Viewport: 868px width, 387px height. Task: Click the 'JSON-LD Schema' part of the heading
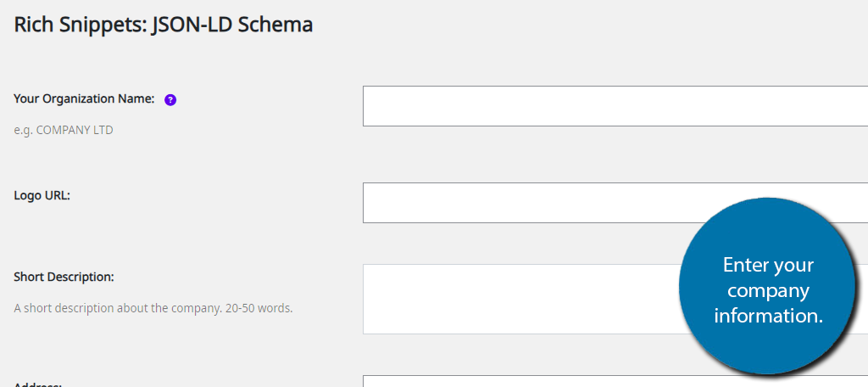pyautogui.click(x=232, y=25)
